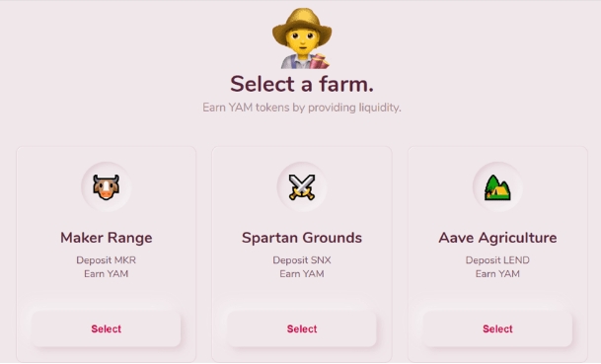
Task: Select the Spartan Grounds farm
Action: [x=302, y=328]
